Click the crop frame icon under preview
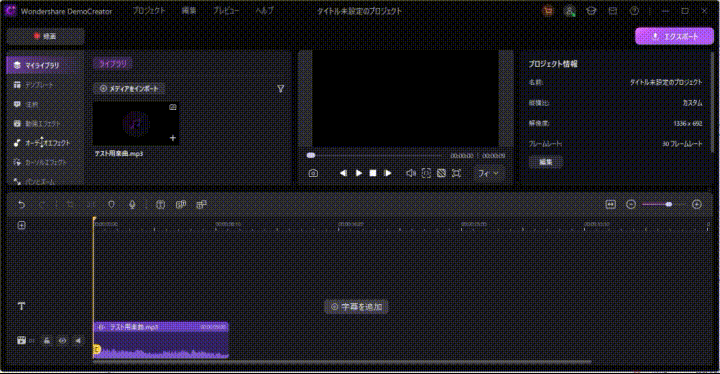 click(x=426, y=173)
